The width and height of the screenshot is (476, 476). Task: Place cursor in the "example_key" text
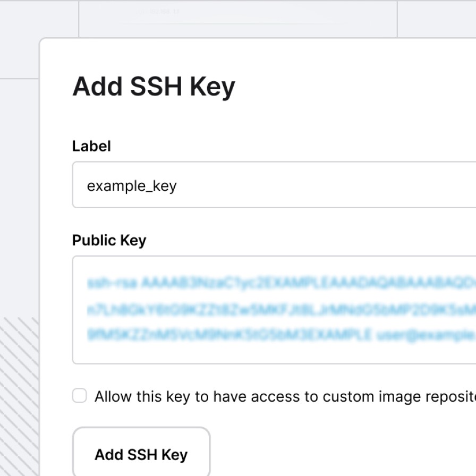point(132,186)
